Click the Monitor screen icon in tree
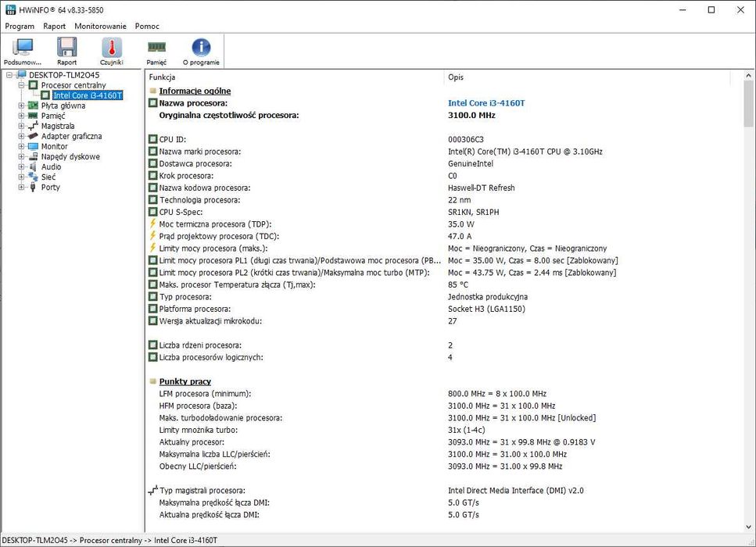The image size is (756, 547). pyautogui.click(x=33, y=146)
